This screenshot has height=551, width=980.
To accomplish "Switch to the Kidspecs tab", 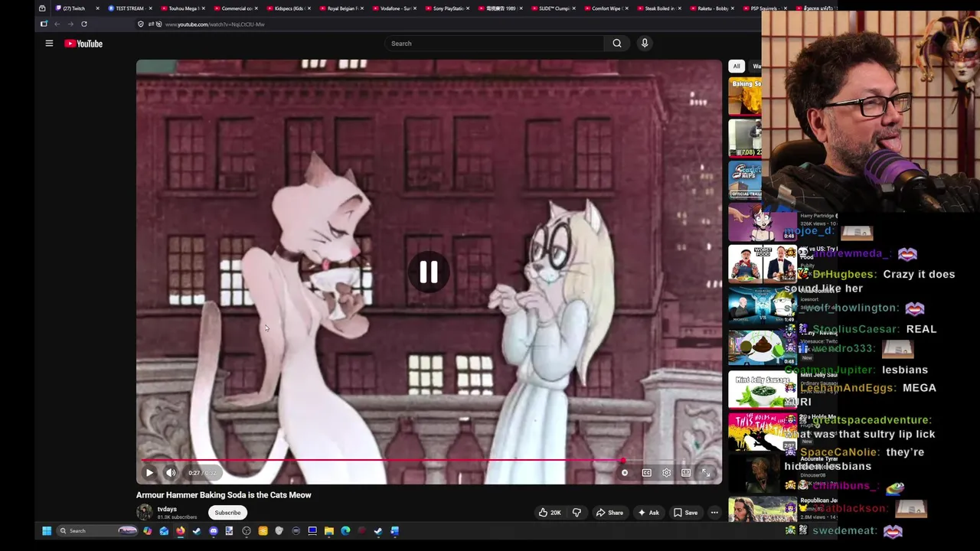I will pos(289,8).
